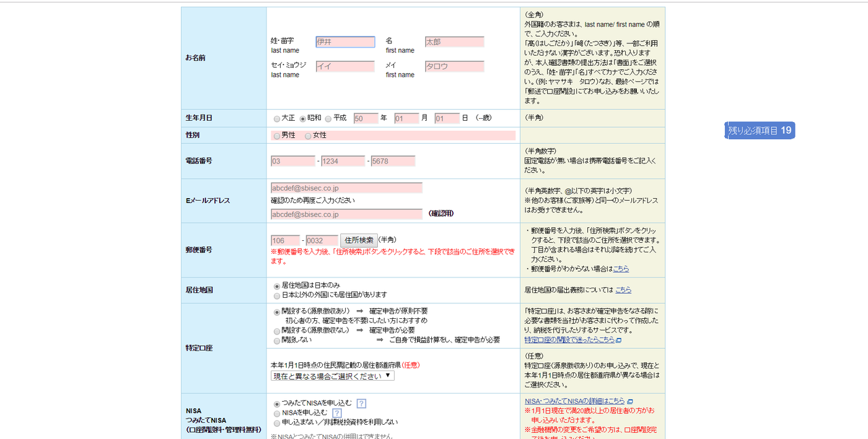Choose 女性 for gender
Image resolution: width=868 pixels, height=439 pixels.
point(308,136)
